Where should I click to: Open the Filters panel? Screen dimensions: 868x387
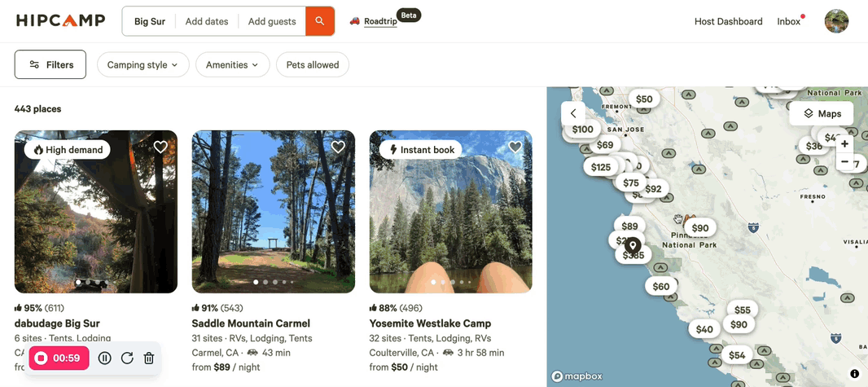pyautogui.click(x=50, y=65)
